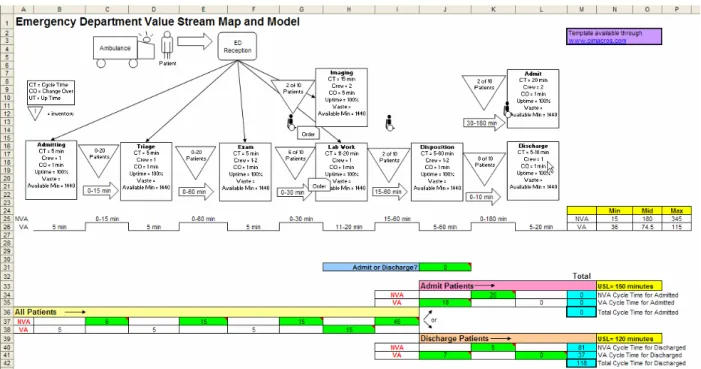Viewport: 701px width, 369px height.
Task: Select the NVA Max value 345
Action: 677,219
